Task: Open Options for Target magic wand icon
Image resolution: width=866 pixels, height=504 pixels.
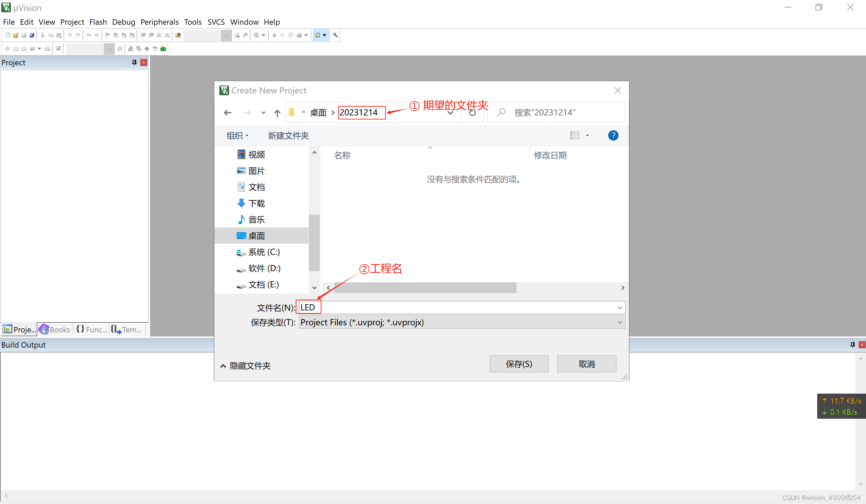Action: point(120,49)
